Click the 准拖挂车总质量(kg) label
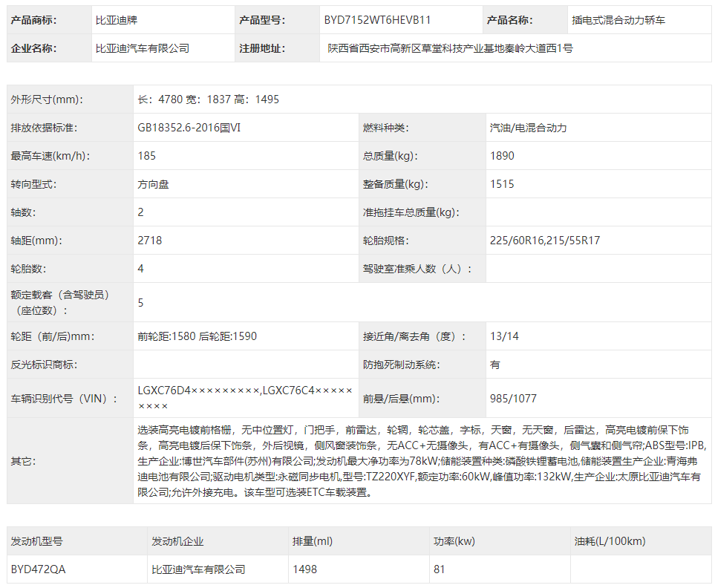 411,212
